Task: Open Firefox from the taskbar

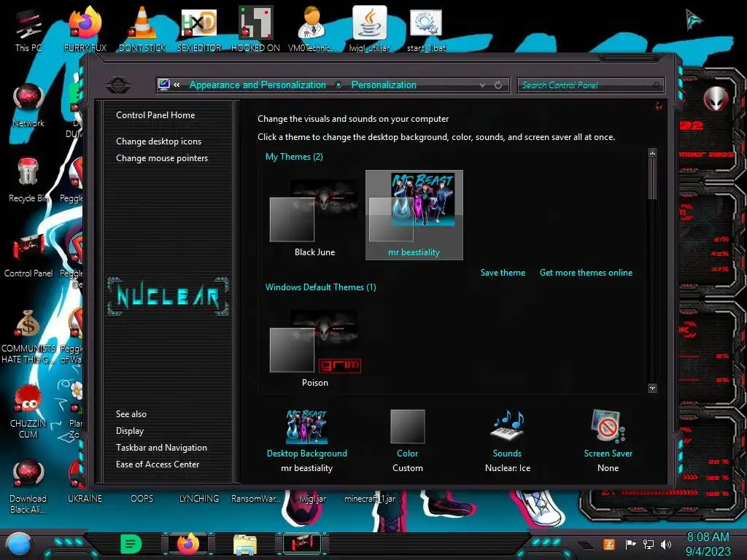Action: coord(188,544)
